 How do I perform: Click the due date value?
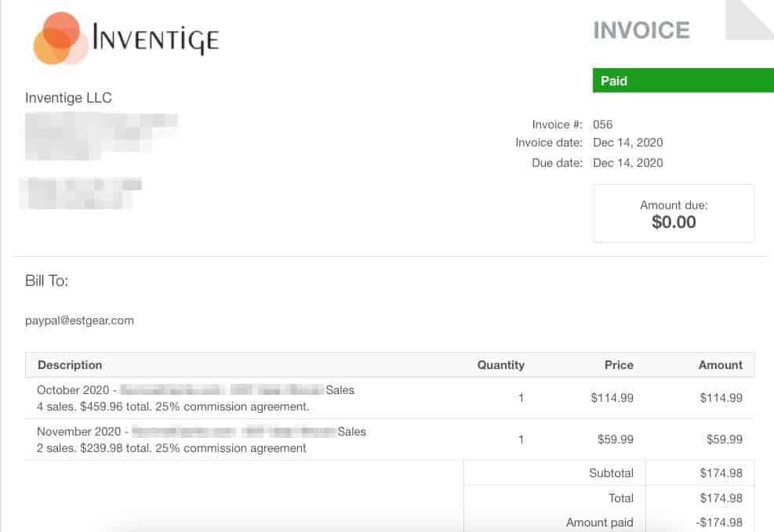click(628, 163)
